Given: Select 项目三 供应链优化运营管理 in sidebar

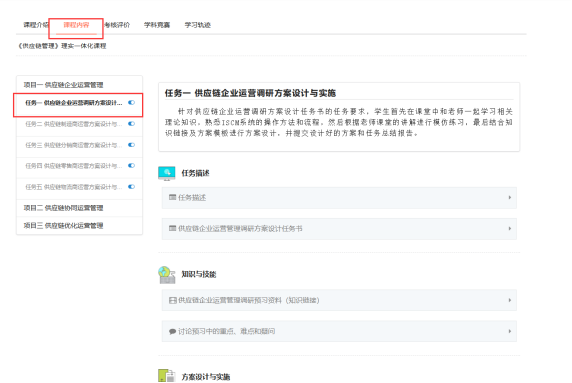Looking at the screenshot, I should coord(63,225).
